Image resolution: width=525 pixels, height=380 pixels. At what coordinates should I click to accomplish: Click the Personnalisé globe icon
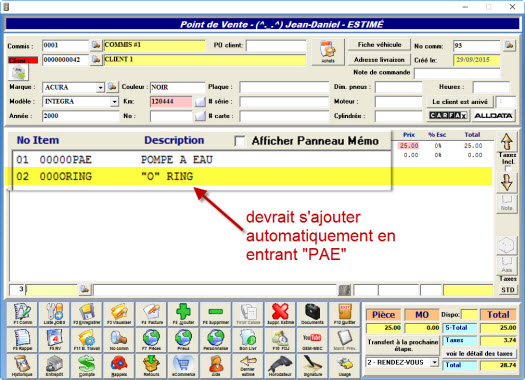(x=216, y=340)
